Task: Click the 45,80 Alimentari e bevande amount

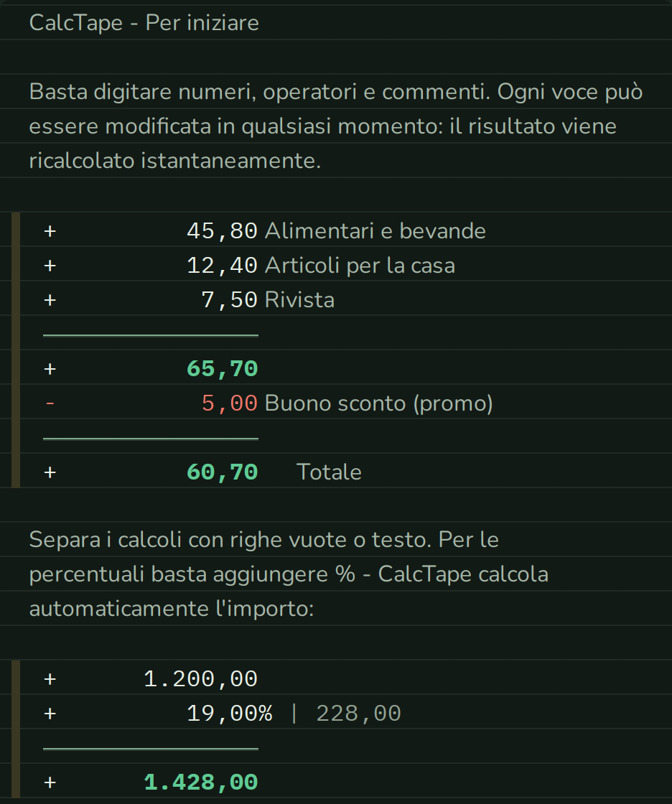Action: [x=222, y=231]
